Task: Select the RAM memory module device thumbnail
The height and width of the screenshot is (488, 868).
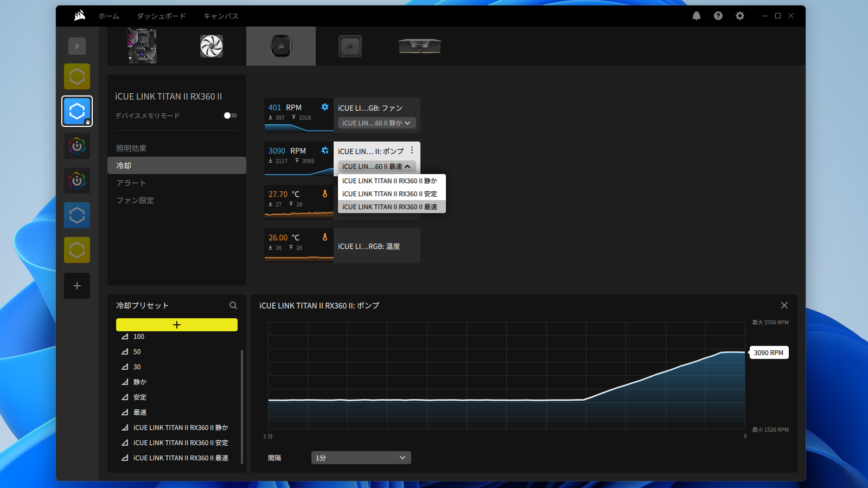Action: (x=420, y=46)
